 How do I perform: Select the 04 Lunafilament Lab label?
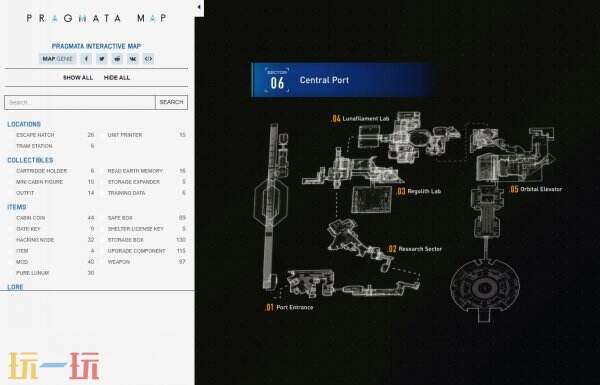click(x=360, y=119)
